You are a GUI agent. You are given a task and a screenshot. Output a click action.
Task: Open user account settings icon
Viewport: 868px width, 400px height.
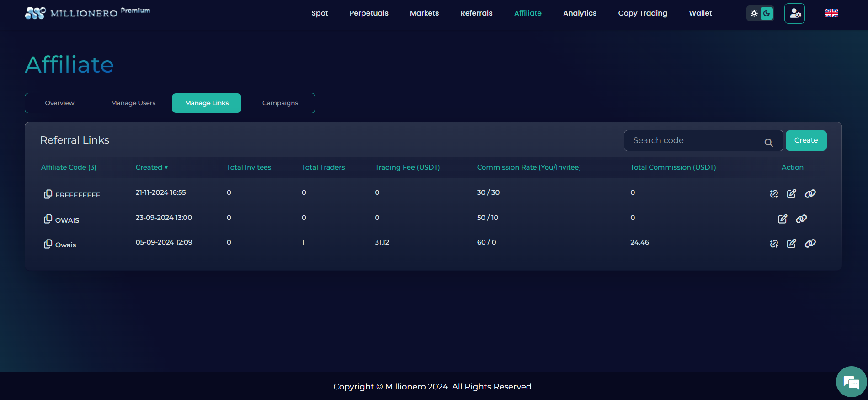pos(794,13)
